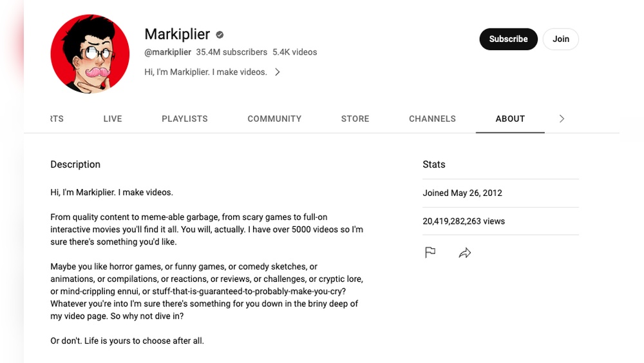Viewport: 644px width, 363px height.
Task: Click the verified badge beside Markiplier
Action: pyautogui.click(x=220, y=35)
